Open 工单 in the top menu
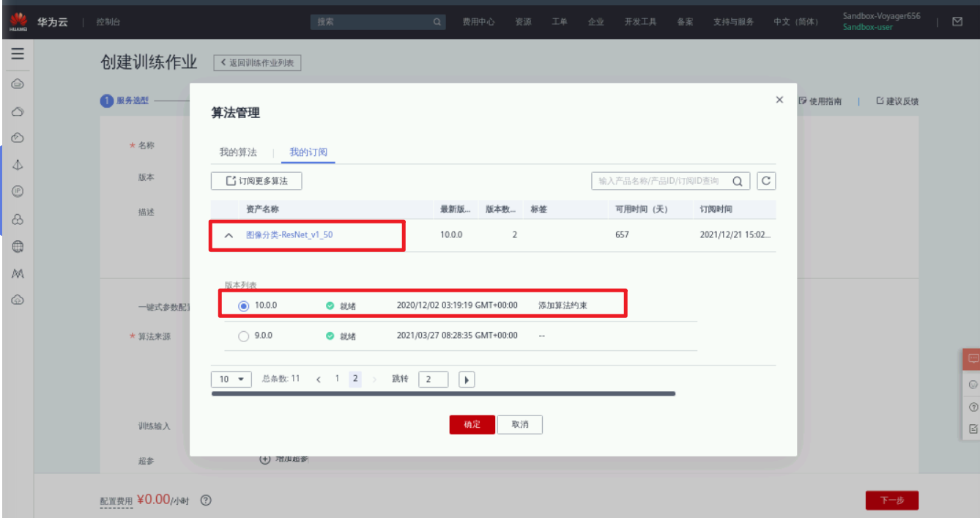The image size is (980, 518). tap(560, 22)
